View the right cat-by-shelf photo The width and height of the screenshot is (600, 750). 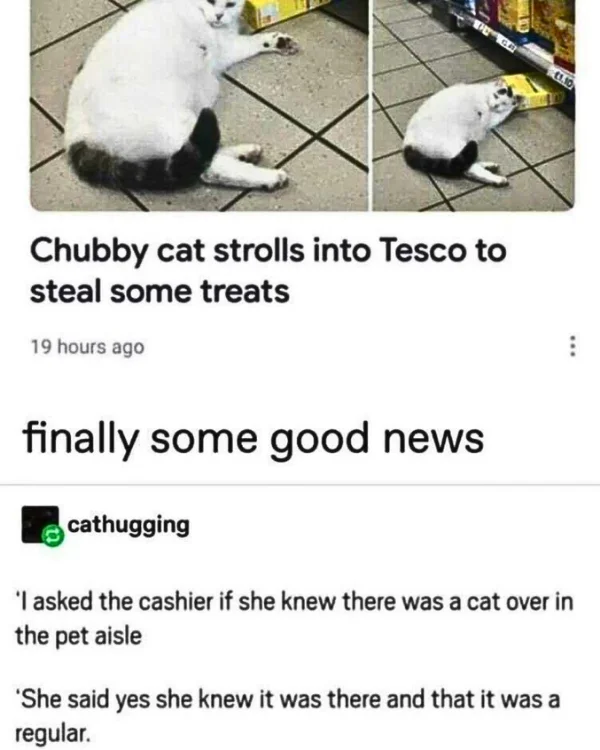coord(474,105)
